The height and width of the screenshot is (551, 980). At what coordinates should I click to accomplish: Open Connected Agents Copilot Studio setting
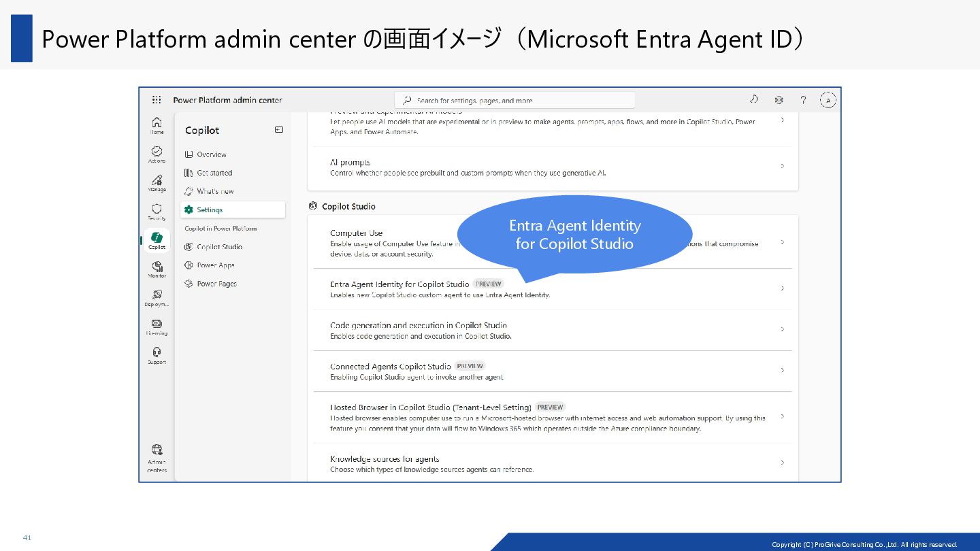tap(553, 371)
